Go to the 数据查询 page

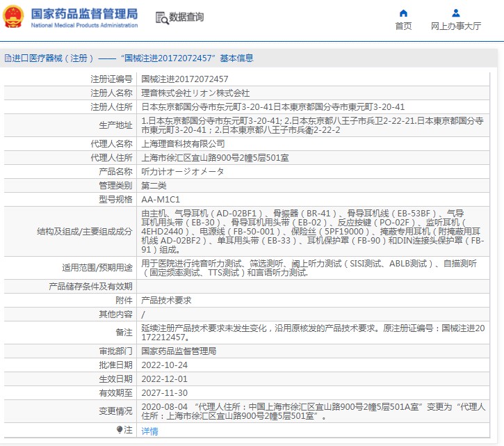pos(186,17)
